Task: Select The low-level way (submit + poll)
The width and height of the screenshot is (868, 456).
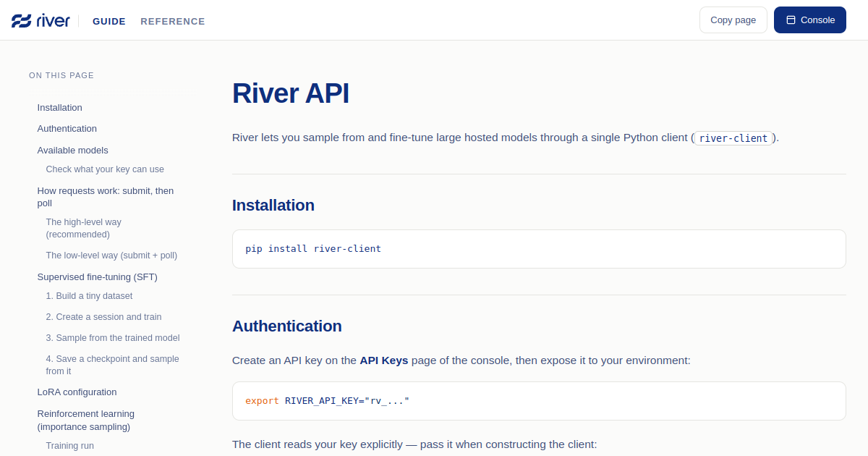Action: pos(111,256)
